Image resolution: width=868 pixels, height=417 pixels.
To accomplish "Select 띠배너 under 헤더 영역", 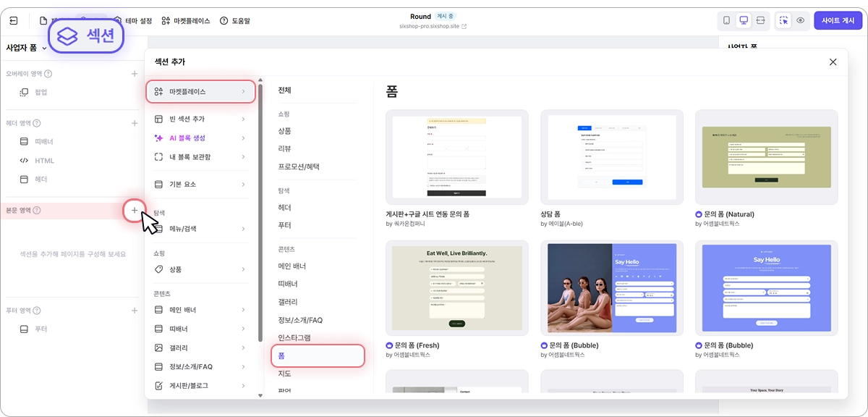I will pos(36,142).
